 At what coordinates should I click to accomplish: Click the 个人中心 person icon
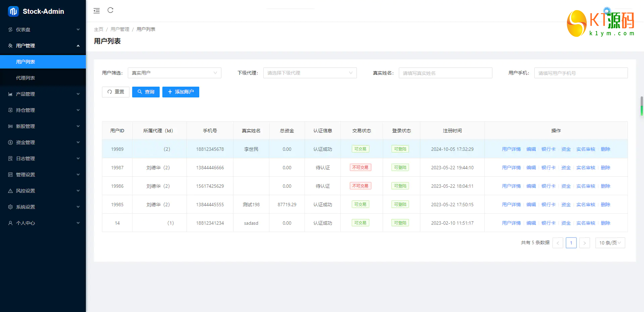click(10, 223)
